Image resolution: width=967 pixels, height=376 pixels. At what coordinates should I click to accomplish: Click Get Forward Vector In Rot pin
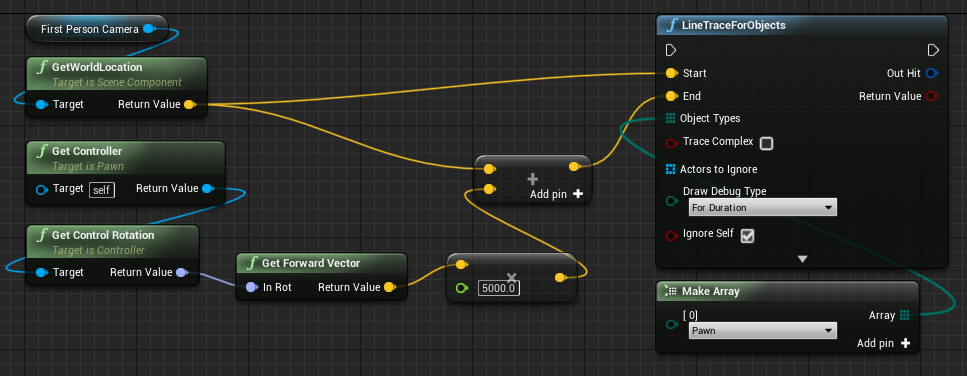pyautogui.click(x=251, y=287)
